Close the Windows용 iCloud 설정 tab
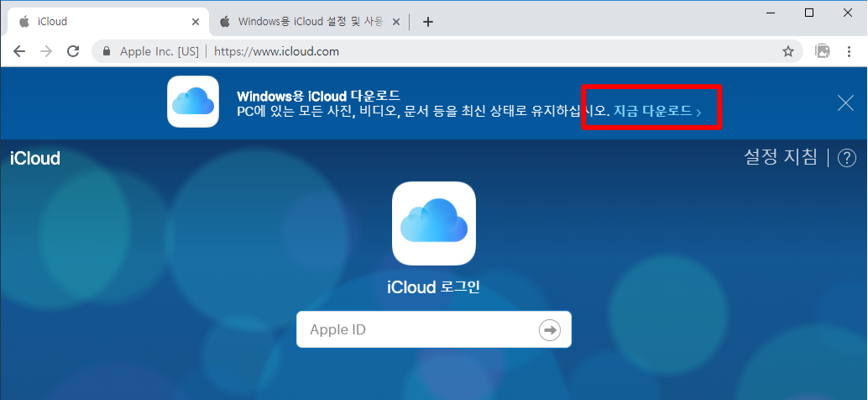This screenshot has width=868, height=400. (x=395, y=22)
